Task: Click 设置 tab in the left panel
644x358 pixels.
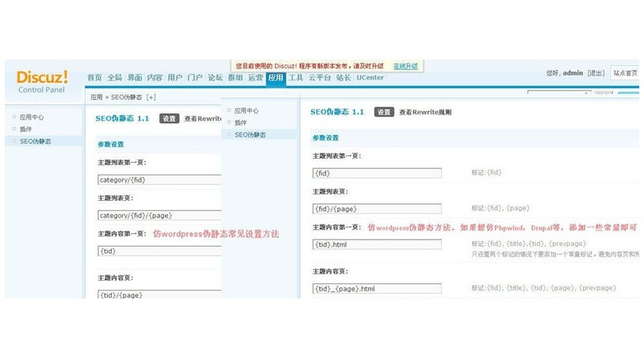Action: pos(169,118)
